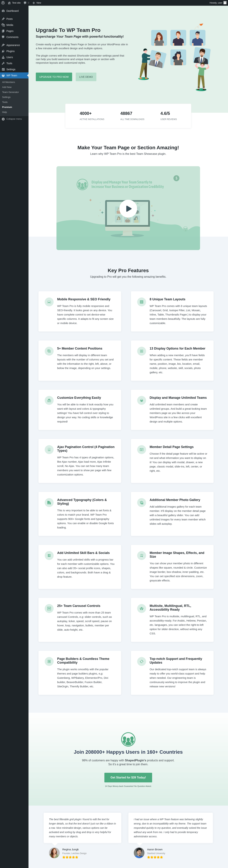Click the Media icon in sidebar
This screenshot has width=228, height=868.
(x=3, y=25)
